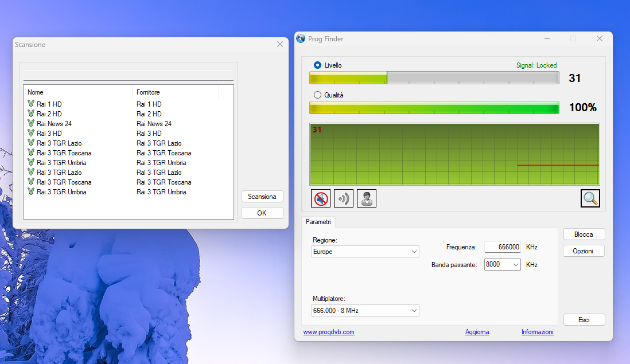
Task: Open the Regione Europe dropdown
Action: [x=365, y=252]
